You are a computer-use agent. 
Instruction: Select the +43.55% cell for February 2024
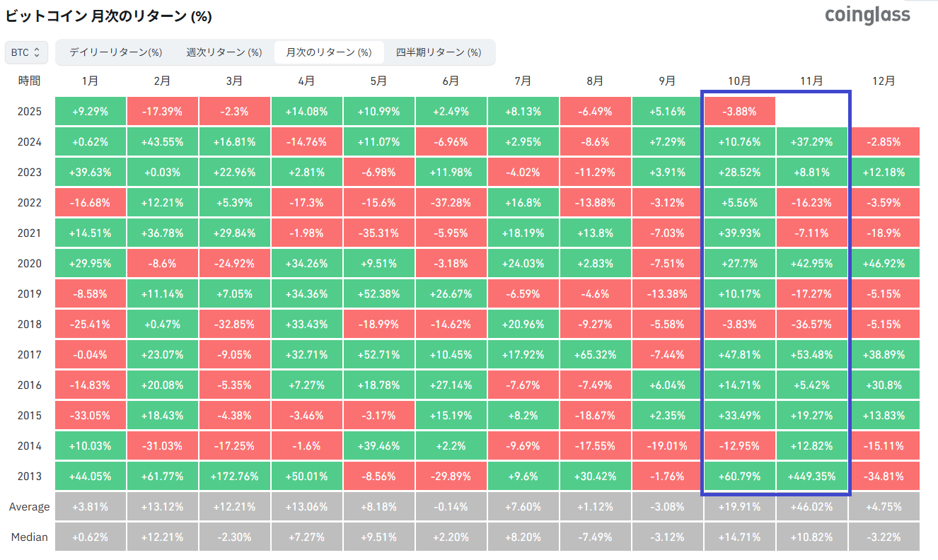point(162,141)
